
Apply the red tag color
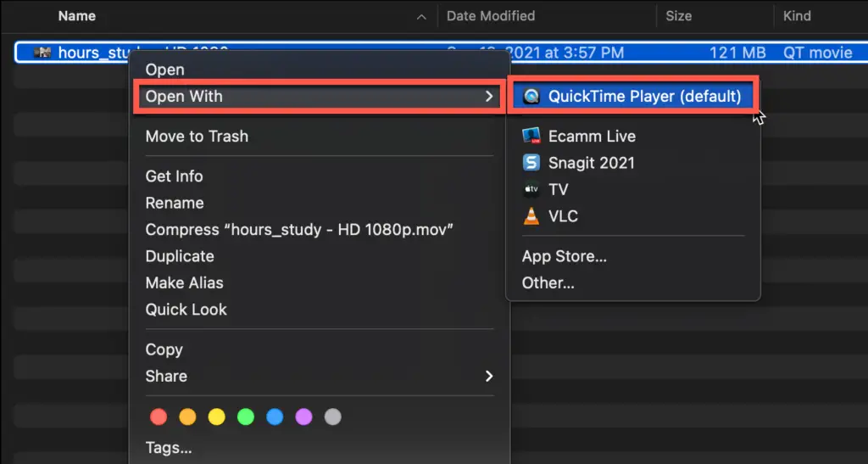pos(159,417)
